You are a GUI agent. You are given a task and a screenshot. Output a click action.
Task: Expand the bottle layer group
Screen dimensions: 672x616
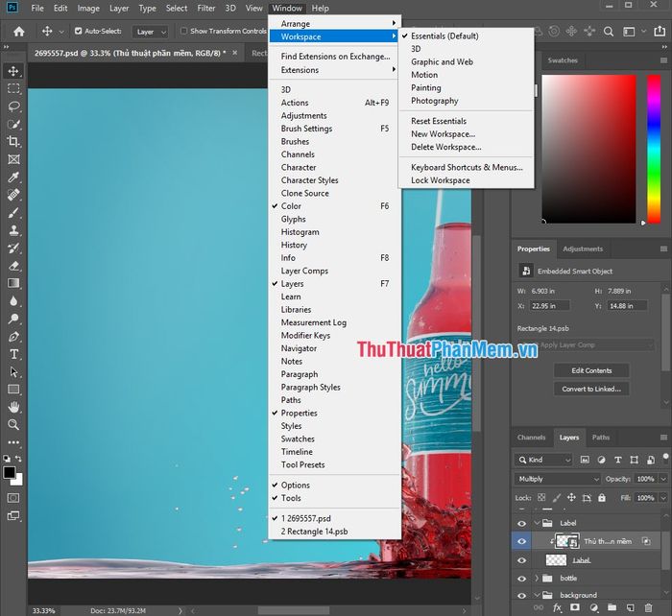tap(536, 579)
